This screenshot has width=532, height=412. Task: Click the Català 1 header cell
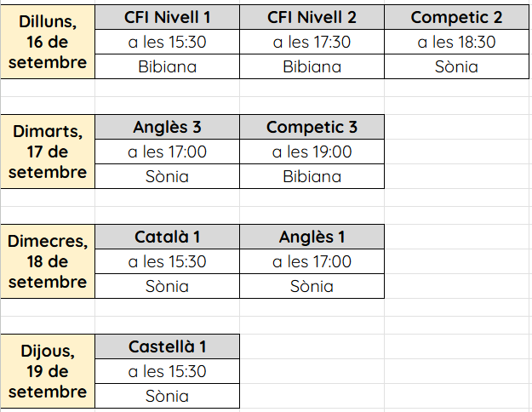pos(167,237)
